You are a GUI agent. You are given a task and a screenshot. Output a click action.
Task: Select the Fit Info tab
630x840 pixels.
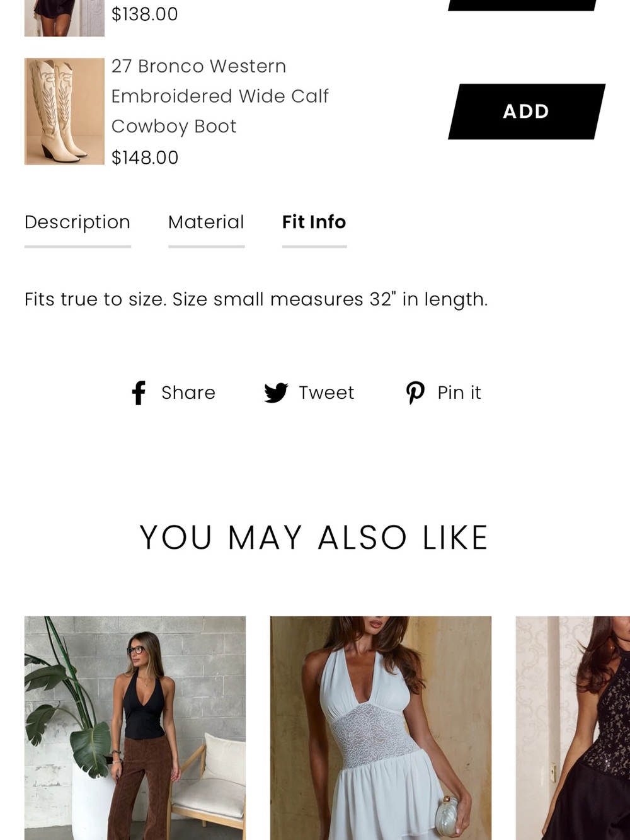(314, 222)
